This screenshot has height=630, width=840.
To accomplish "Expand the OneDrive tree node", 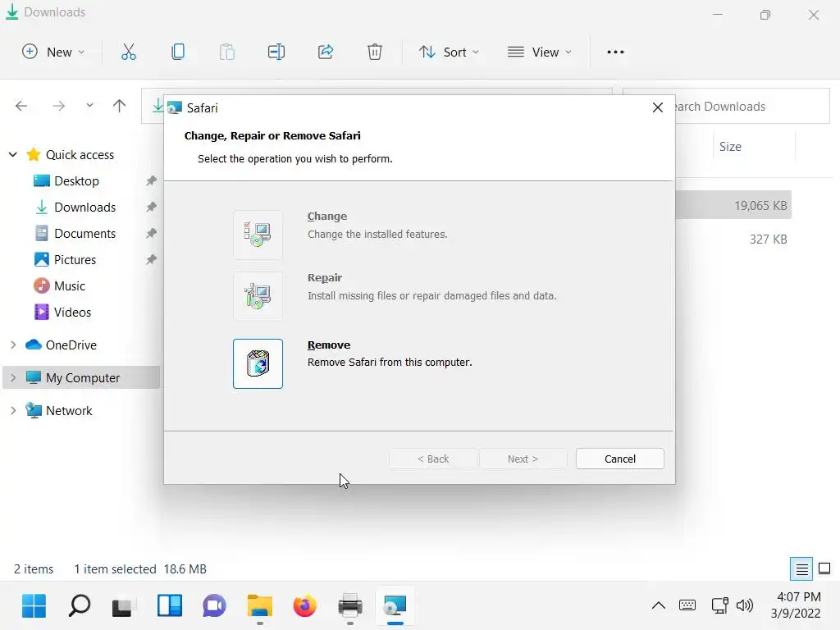I will pos(13,345).
